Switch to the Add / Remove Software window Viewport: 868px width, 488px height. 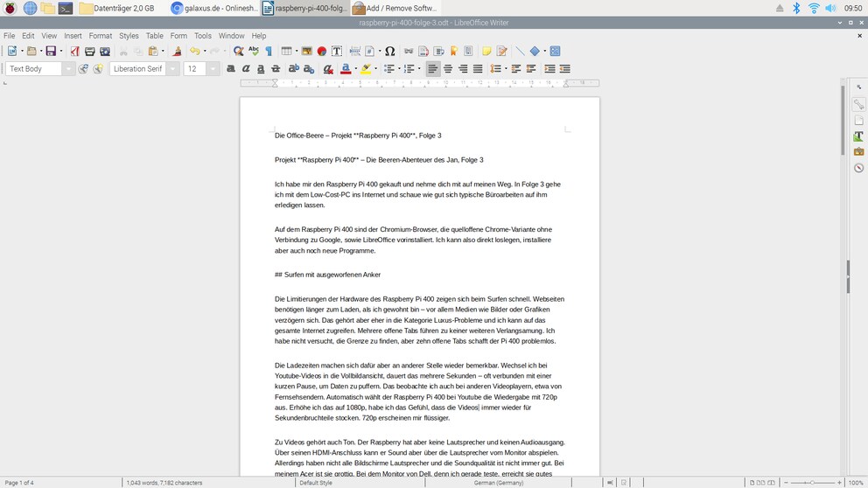tap(395, 8)
